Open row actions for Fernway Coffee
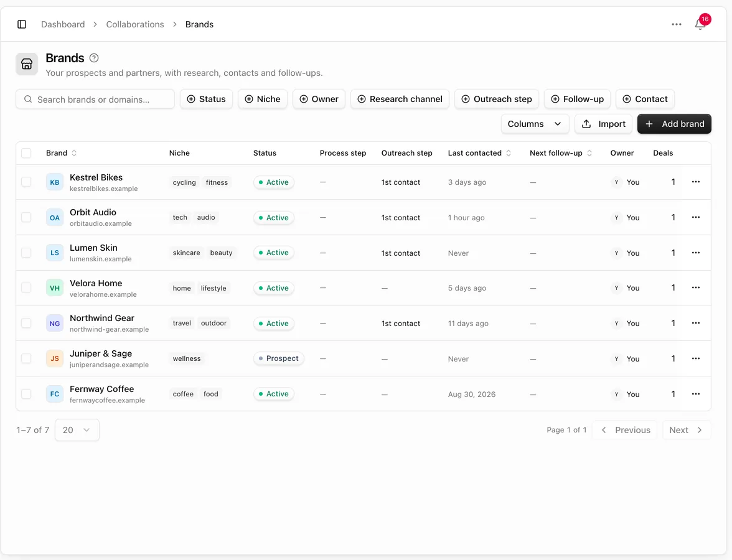Viewport: 732px width, 560px height. (696, 394)
